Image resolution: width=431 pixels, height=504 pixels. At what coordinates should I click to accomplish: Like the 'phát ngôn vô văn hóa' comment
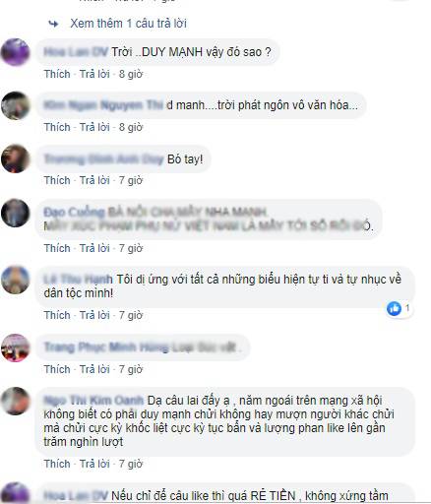(57, 127)
